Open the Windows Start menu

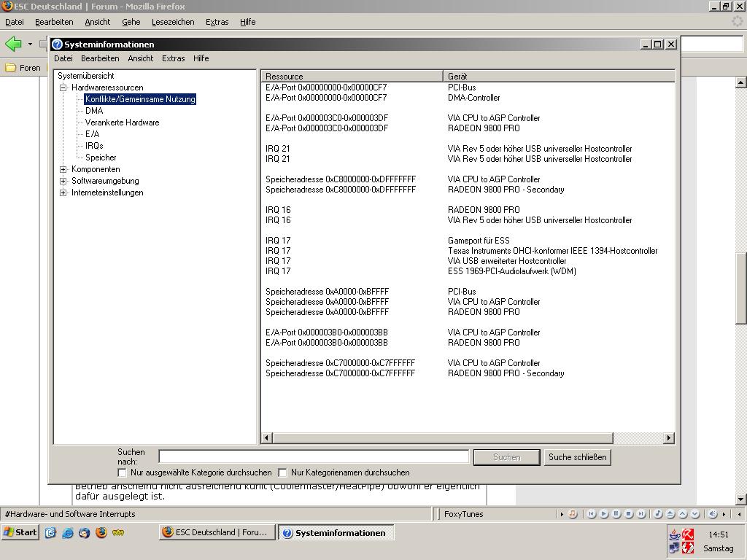tap(20, 532)
